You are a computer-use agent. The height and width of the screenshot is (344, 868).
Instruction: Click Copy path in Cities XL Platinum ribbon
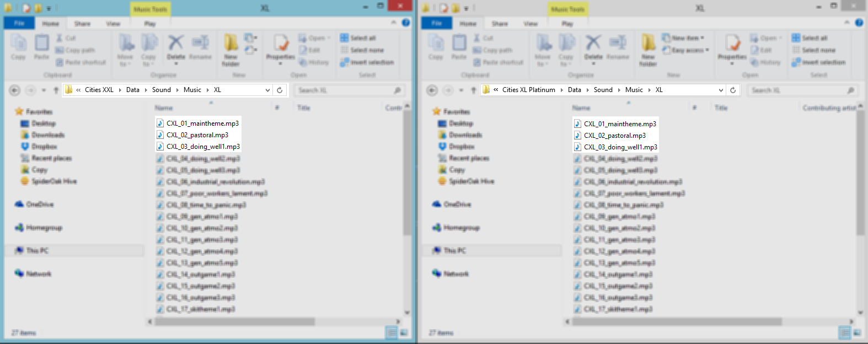tap(493, 50)
